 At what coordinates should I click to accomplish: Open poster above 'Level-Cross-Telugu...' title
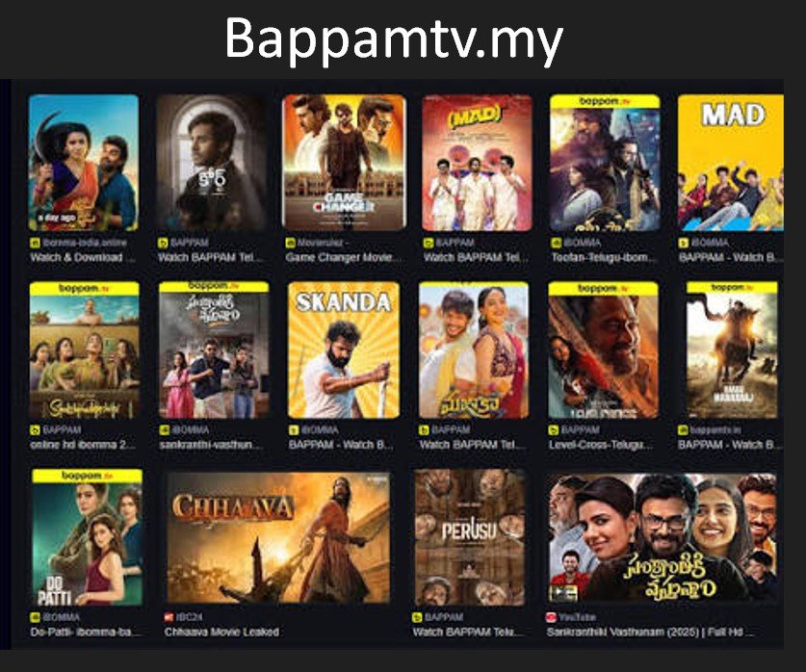603,349
